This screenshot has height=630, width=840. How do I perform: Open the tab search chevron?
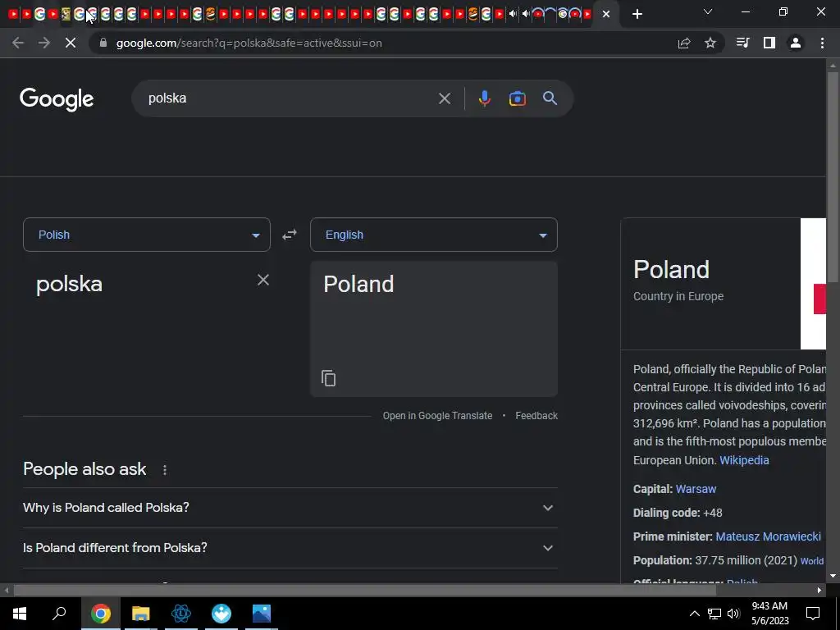[708, 11]
